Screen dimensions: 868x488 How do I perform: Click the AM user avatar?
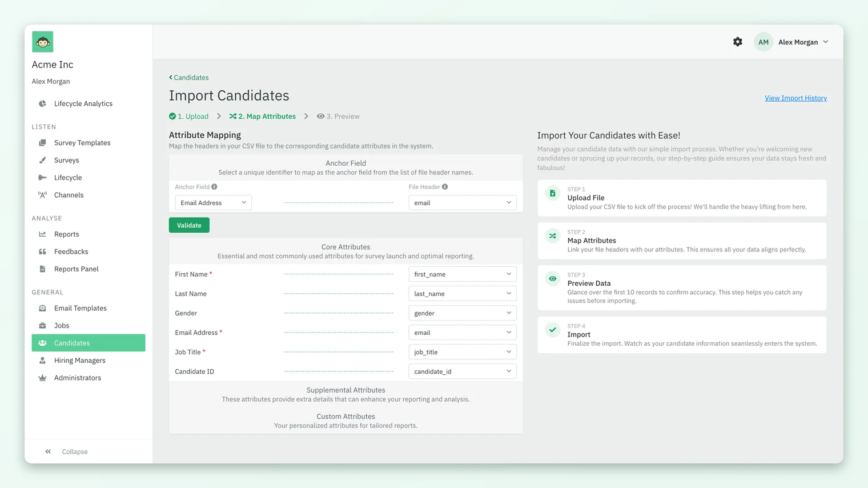click(x=763, y=42)
